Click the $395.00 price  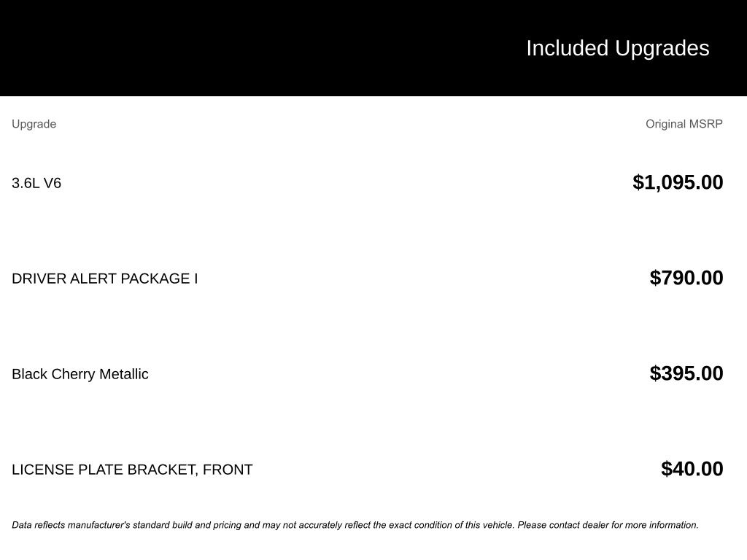tap(686, 373)
